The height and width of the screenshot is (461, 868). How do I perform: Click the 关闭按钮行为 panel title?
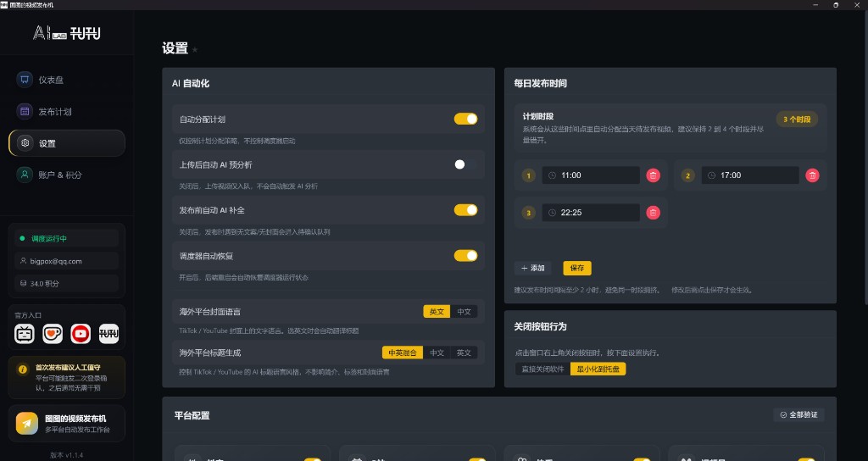(x=540, y=326)
